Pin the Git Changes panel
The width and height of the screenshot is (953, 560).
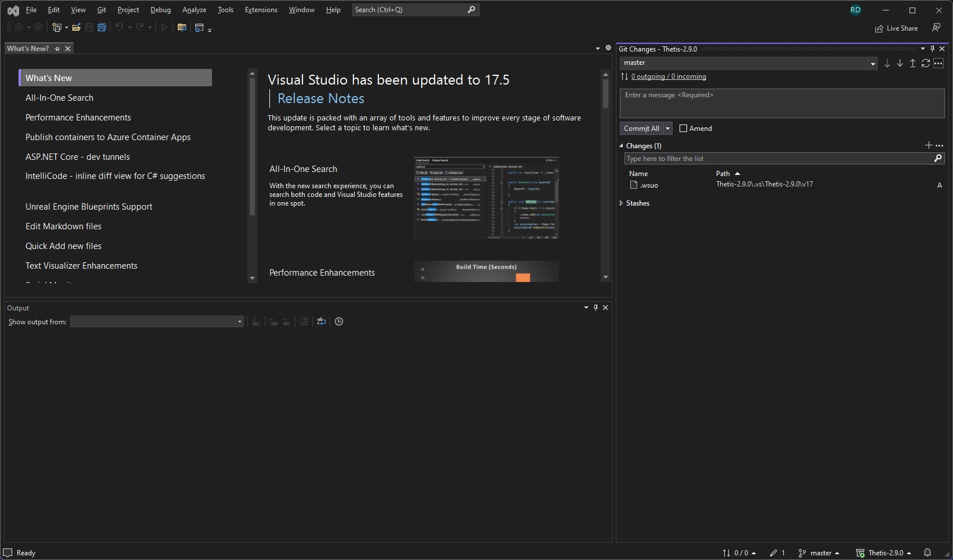[932, 49]
